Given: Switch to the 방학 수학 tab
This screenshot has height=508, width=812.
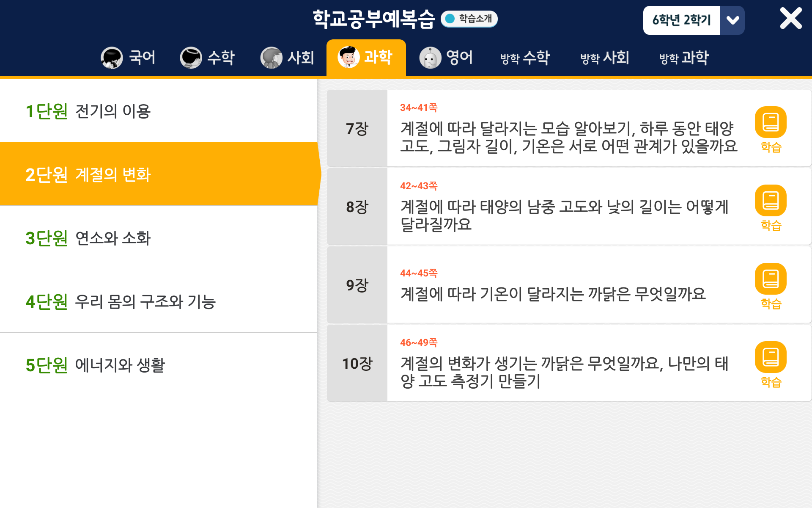Looking at the screenshot, I should (525, 58).
